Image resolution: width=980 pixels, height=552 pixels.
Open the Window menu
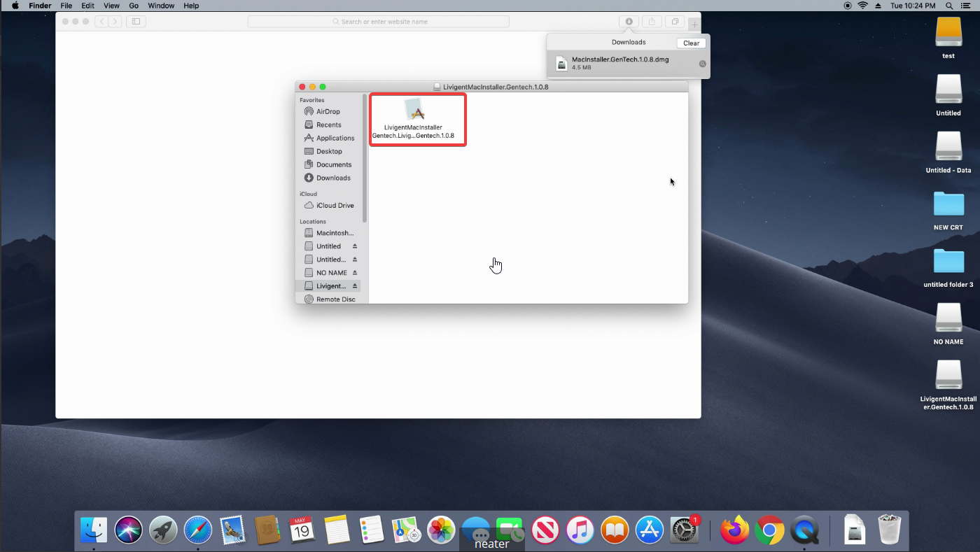161,6
